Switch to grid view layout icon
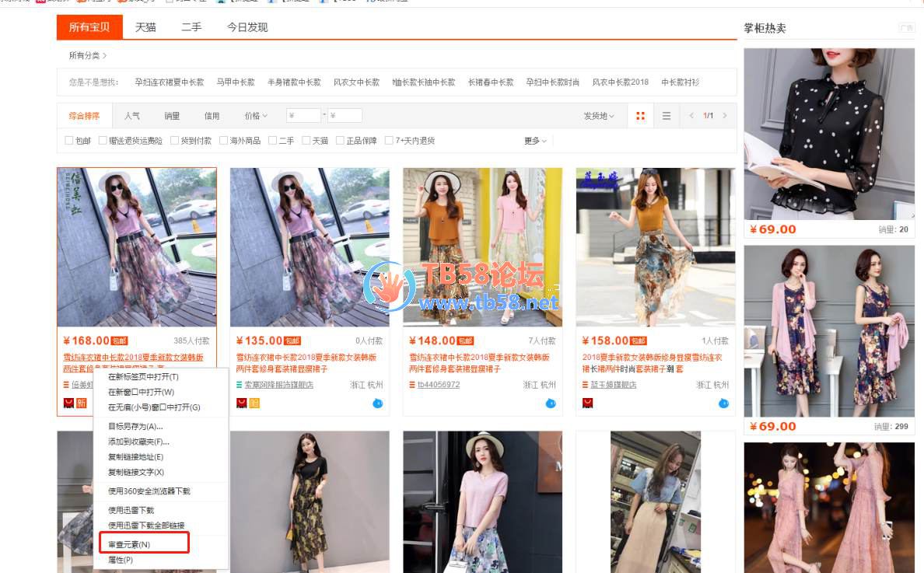This screenshot has height=573, width=924. (x=640, y=116)
